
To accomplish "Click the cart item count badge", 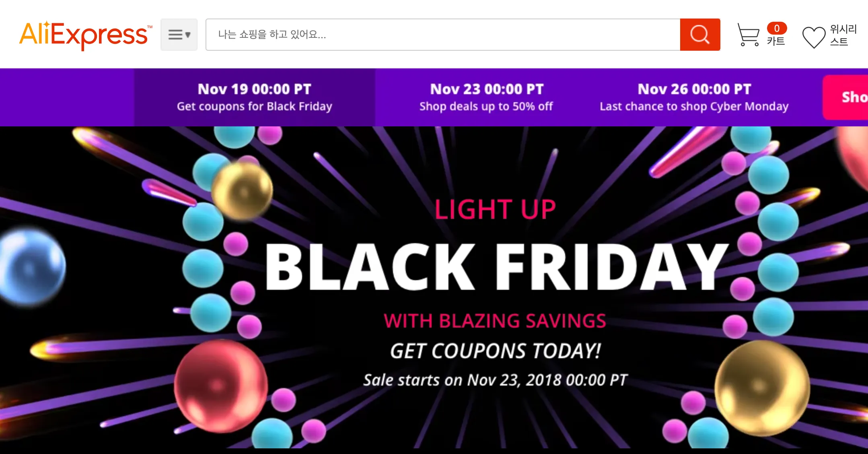I will [776, 28].
